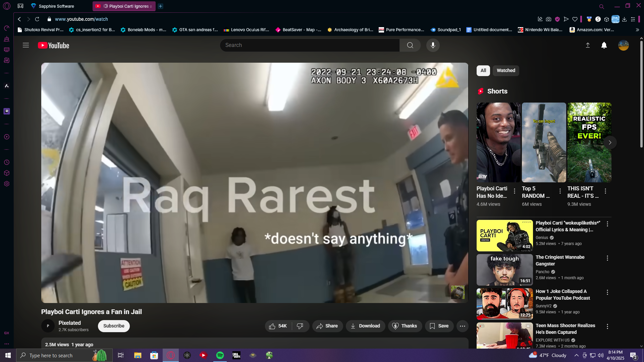The image size is (644, 362).
Task: Click the Share button under video
Action: [327, 326]
